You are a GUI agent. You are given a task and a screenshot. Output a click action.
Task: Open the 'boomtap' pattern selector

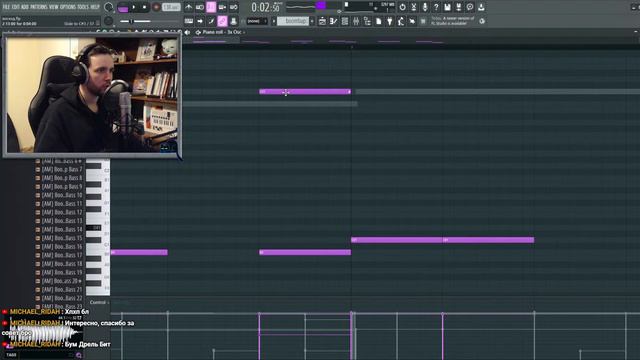293,21
